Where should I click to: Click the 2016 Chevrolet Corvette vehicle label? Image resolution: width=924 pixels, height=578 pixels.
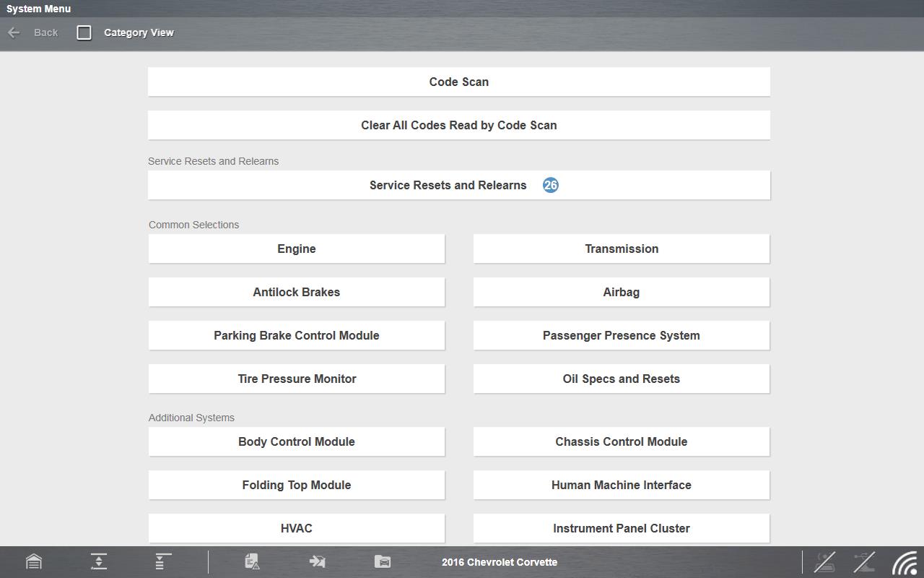click(x=500, y=562)
